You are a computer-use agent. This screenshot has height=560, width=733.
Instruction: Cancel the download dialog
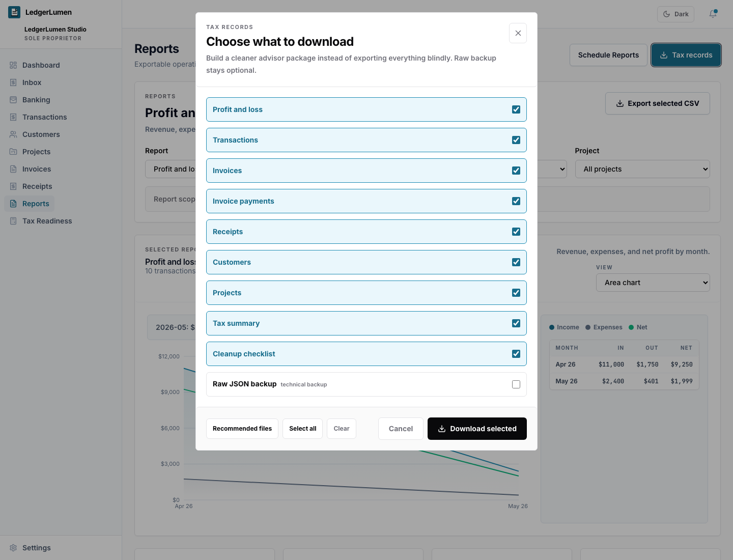click(x=401, y=429)
